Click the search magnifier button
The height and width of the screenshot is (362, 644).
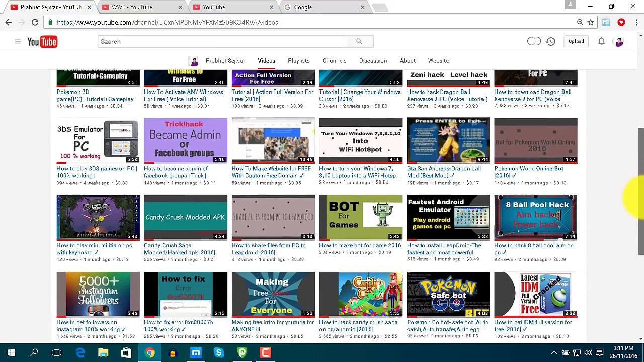tap(359, 42)
